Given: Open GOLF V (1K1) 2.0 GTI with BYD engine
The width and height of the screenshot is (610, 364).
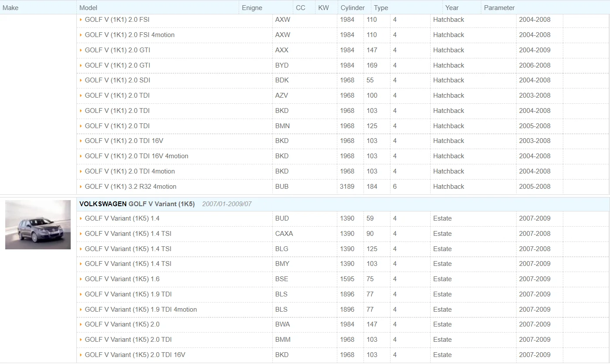Looking at the screenshot, I should tap(117, 65).
